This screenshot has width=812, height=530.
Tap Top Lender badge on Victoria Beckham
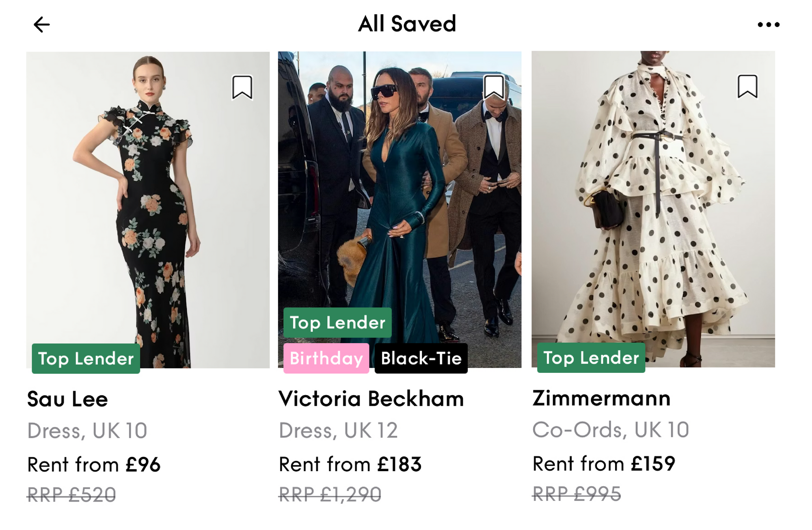point(337,322)
